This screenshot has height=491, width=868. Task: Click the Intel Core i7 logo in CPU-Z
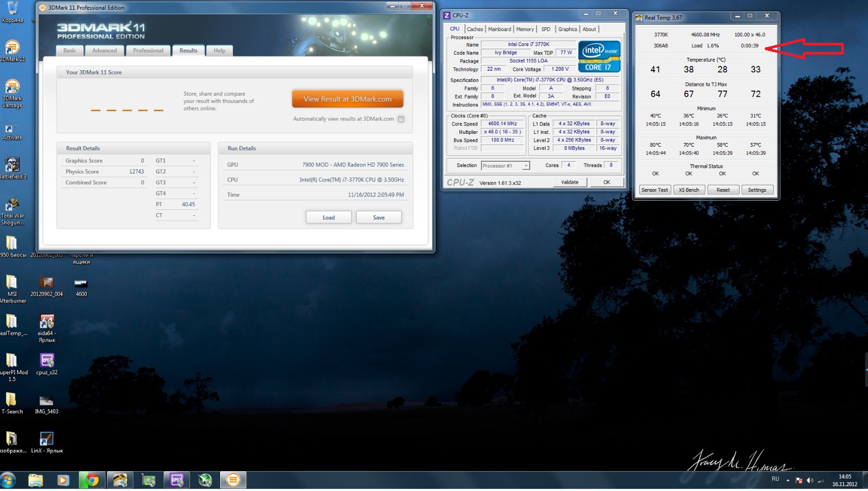(x=599, y=57)
